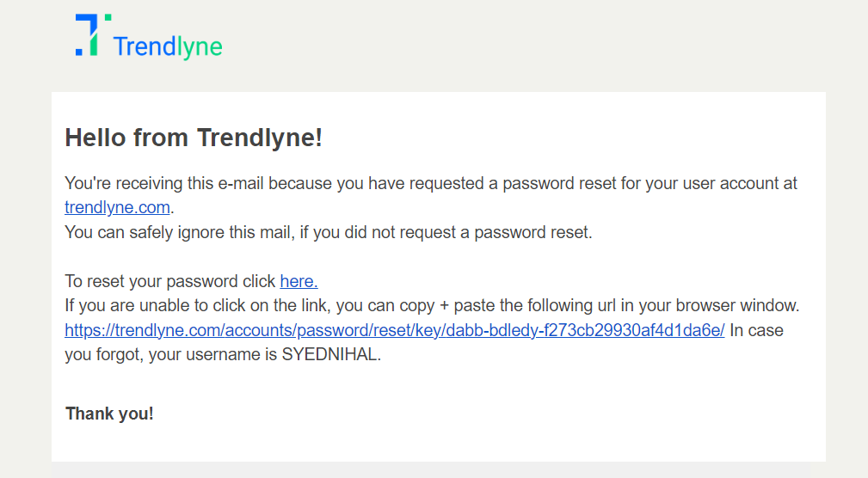The image size is (868, 478).
Task: Click the Trendlyne wordmark text
Action: click(x=168, y=46)
